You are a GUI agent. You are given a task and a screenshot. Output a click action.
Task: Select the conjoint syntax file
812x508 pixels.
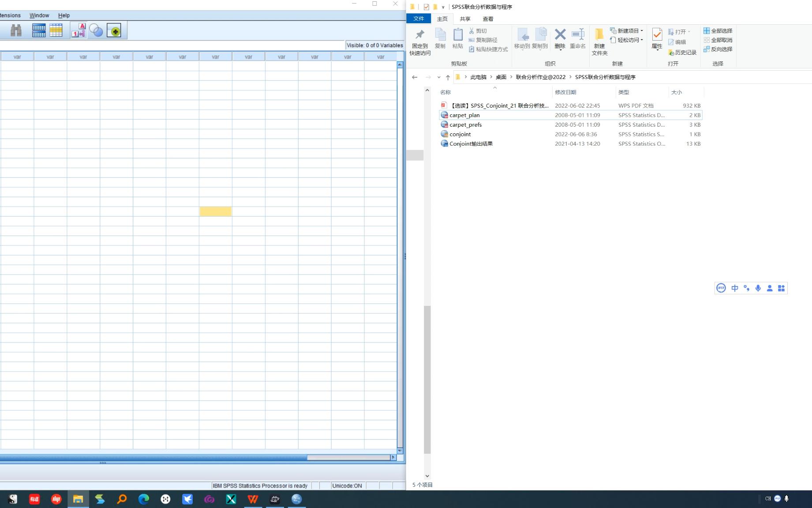coord(570,134)
